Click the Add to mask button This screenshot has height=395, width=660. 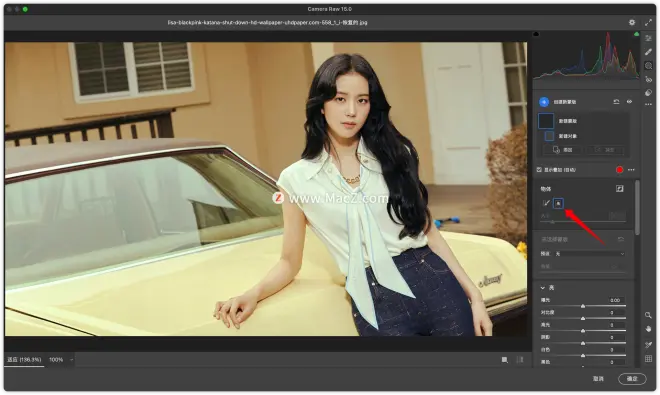click(x=562, y=150)
